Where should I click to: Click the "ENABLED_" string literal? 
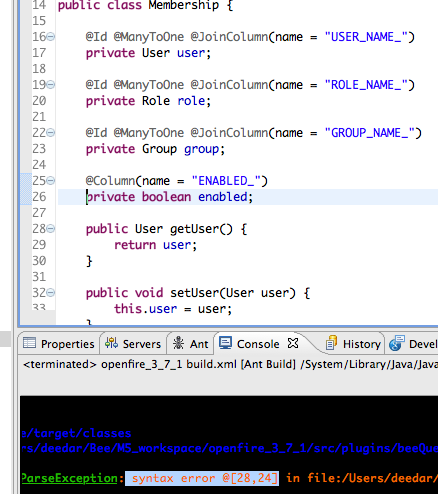[x=226, y=181]
